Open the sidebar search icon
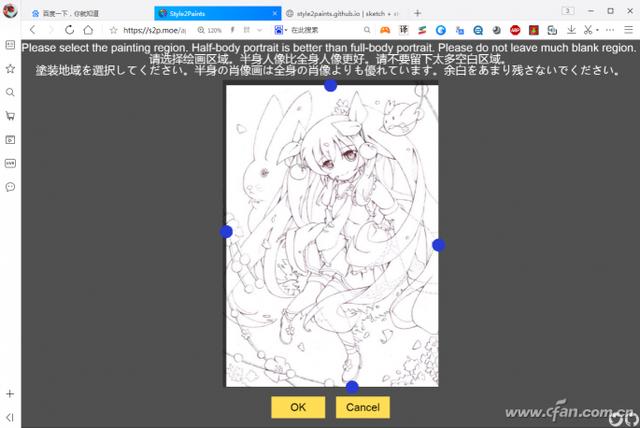The height and width of the screenshot is (428, 640). point(10,92)
